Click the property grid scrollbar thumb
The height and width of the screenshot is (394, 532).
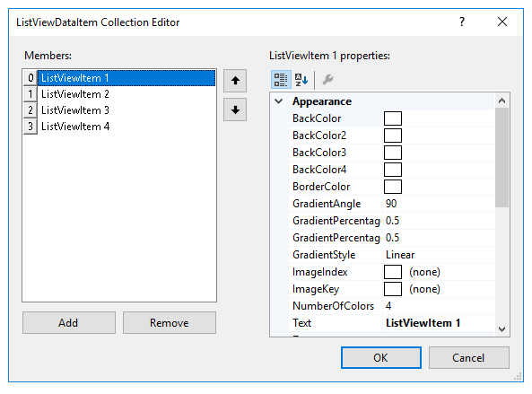(501, 157)
